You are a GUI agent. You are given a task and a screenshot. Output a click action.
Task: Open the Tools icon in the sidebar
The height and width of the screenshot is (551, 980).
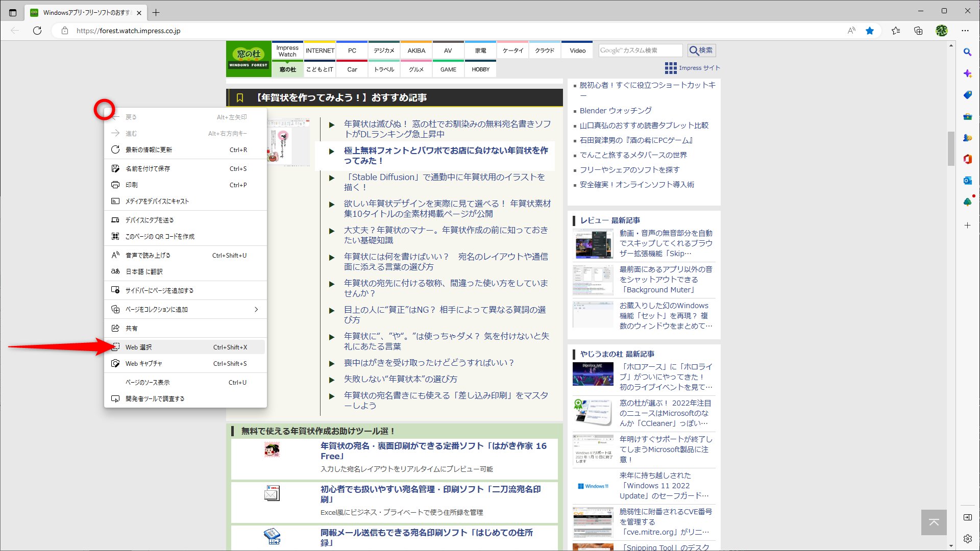tap(968, 116)
